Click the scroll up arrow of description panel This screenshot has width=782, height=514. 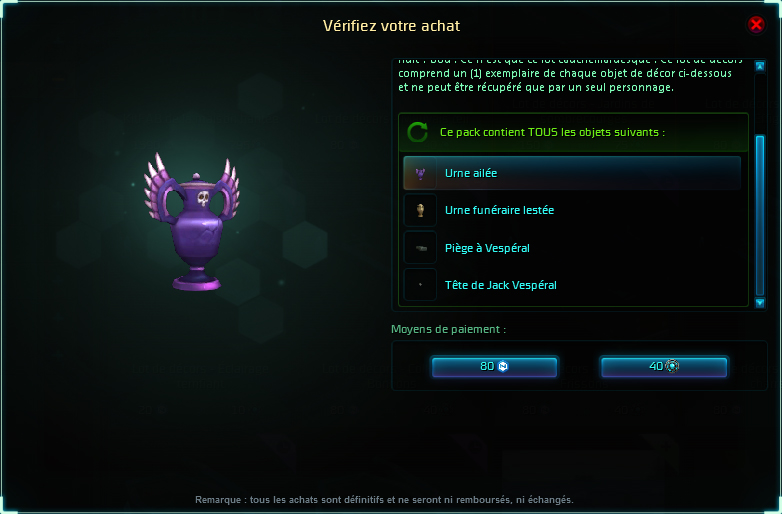click(x=760, y=66)
